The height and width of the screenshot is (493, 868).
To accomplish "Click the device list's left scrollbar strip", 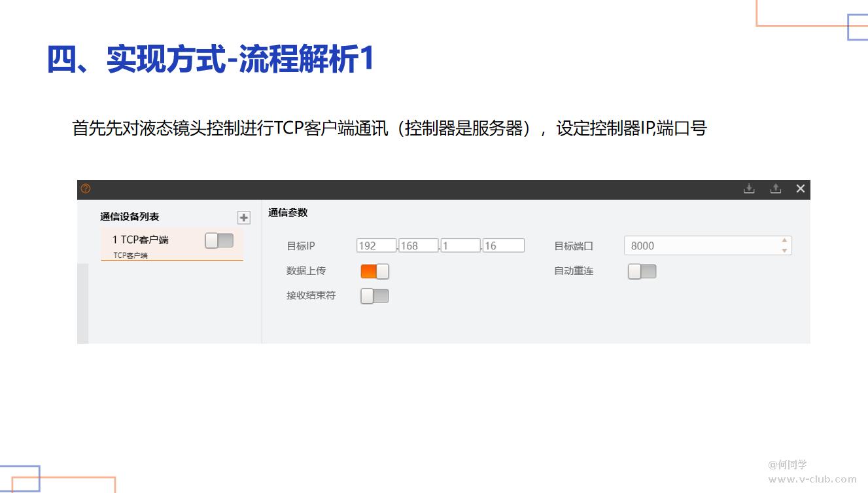I will [82, 303].
